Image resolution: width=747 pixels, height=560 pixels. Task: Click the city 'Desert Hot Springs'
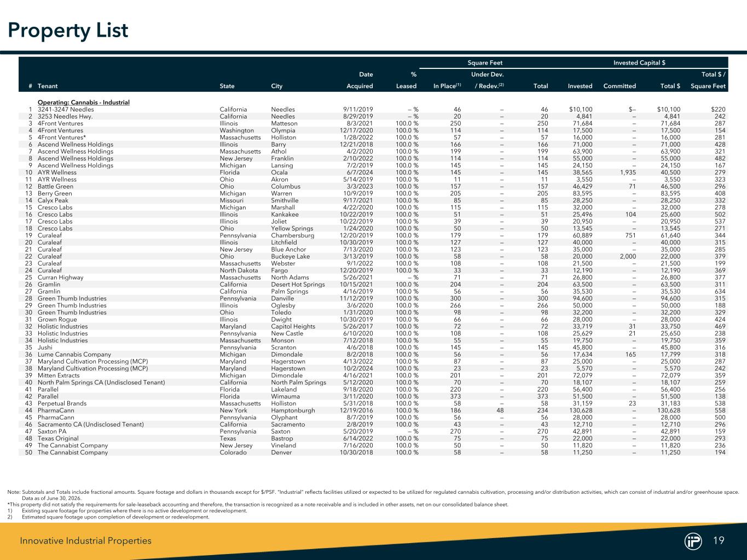click(298, 284)
